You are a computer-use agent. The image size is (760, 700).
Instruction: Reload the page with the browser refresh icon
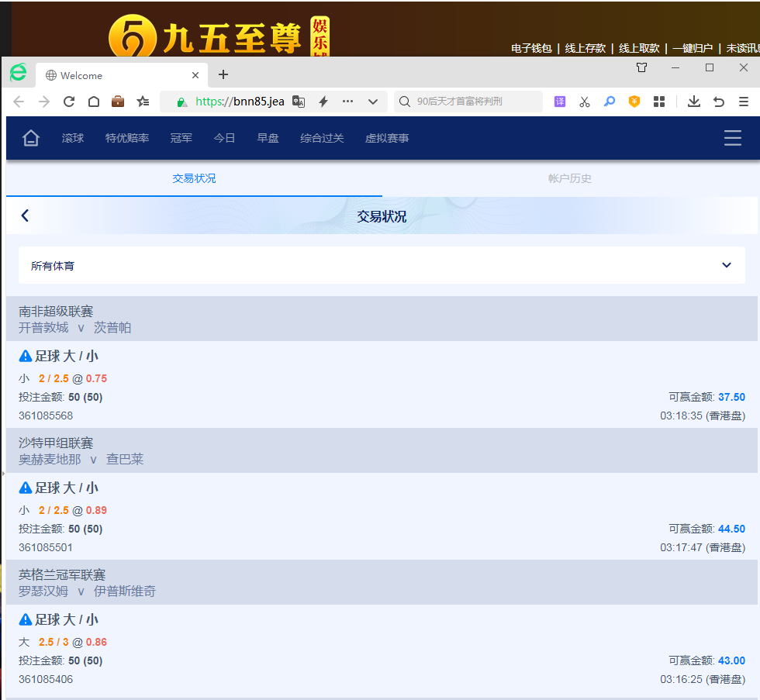[69, 102]
